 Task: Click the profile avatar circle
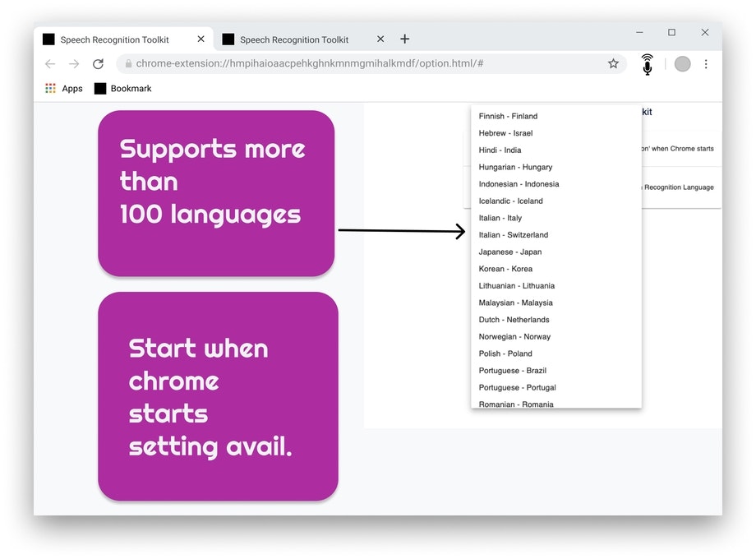tap(682, 64)
